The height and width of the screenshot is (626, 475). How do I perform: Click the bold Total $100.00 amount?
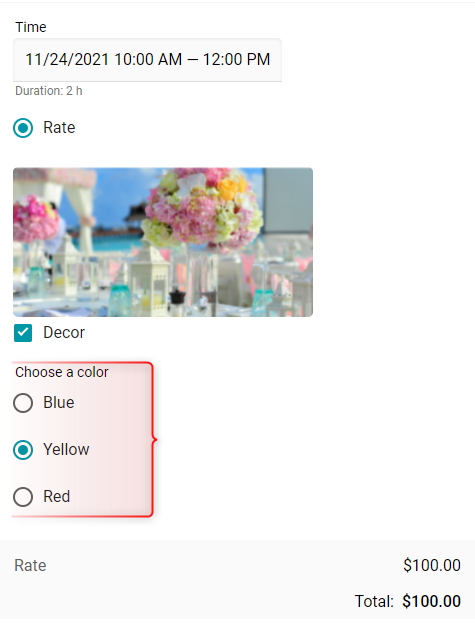[x=431, y=601]
